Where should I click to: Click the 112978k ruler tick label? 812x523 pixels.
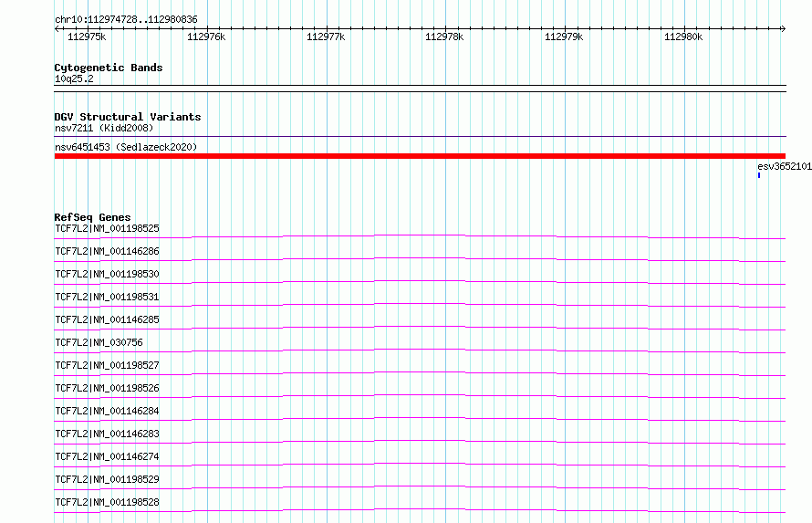(444, 37)
